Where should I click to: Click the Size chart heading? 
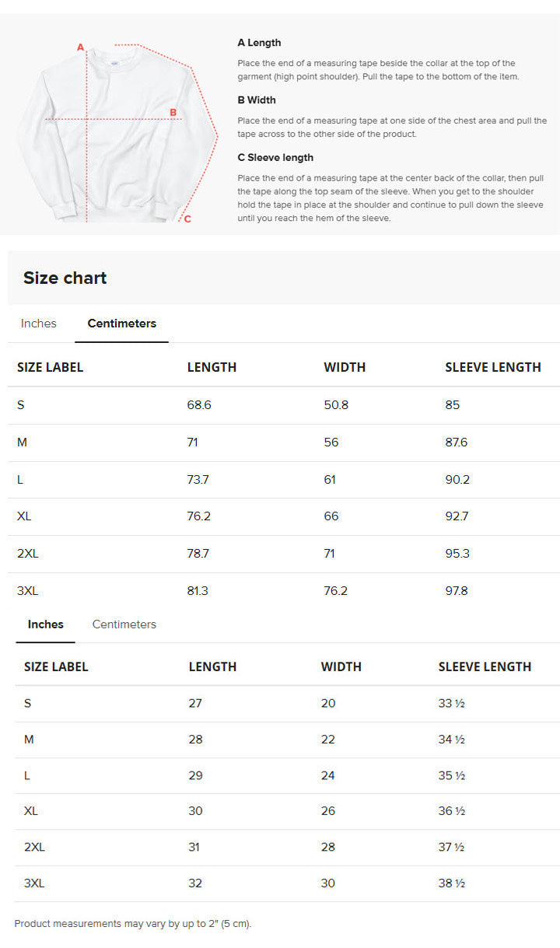click(65, 278)
